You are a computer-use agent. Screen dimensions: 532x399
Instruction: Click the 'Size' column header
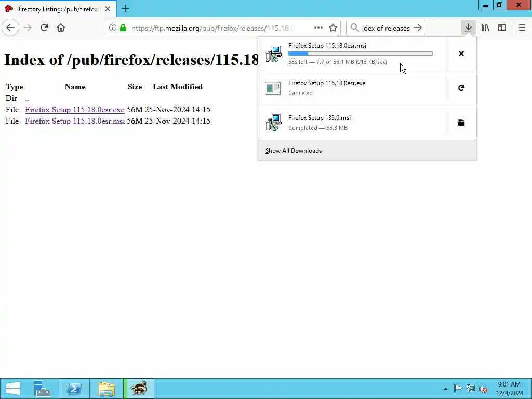coord(135,87)
